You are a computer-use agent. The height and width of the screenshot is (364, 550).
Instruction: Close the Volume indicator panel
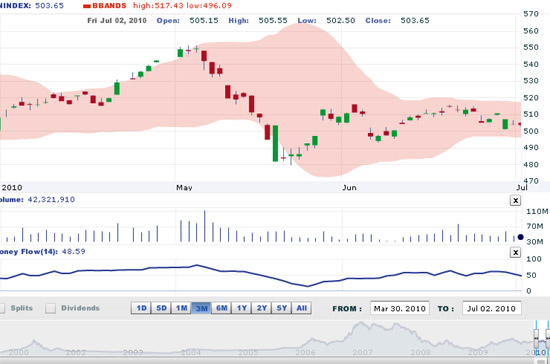(515, 201)
